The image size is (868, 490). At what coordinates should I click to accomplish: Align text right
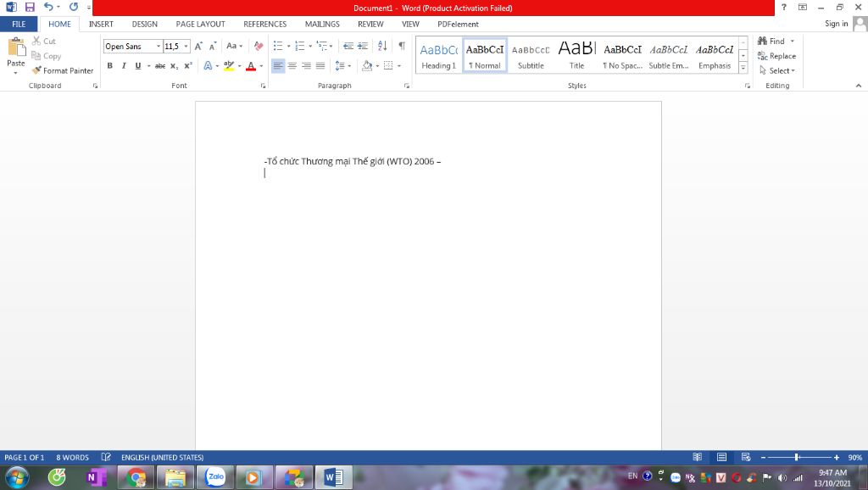tap(306, 65)
